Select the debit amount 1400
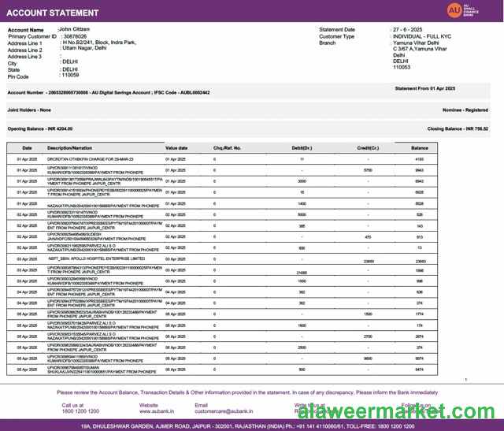 (x=302, y=204)
